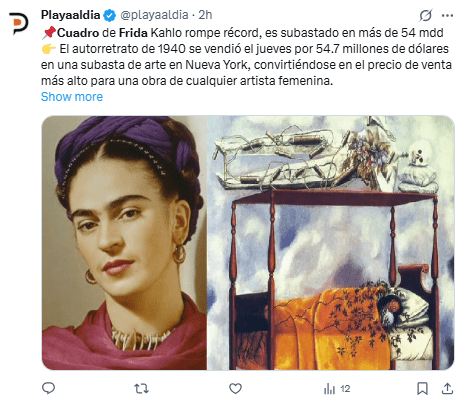Click the Grok explain-post icon
The width and height of the screenshot is (464, 402).
[x=426, y=15]
